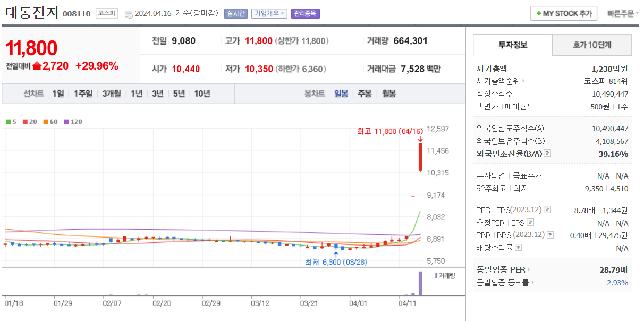Select the 일봉 candlestick chart
The image size is (644, 321).
tap(341, 94)
